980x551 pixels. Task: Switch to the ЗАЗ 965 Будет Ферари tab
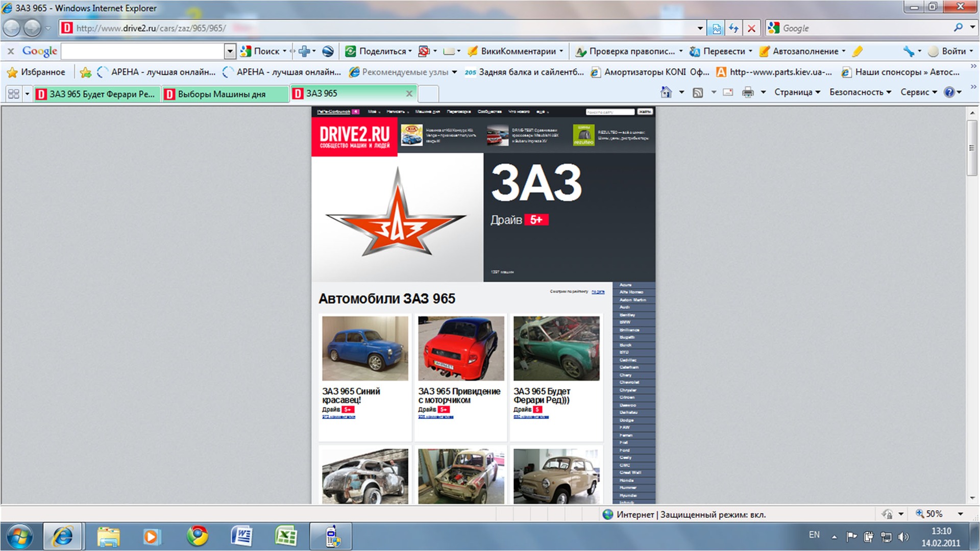click(97, 94)
